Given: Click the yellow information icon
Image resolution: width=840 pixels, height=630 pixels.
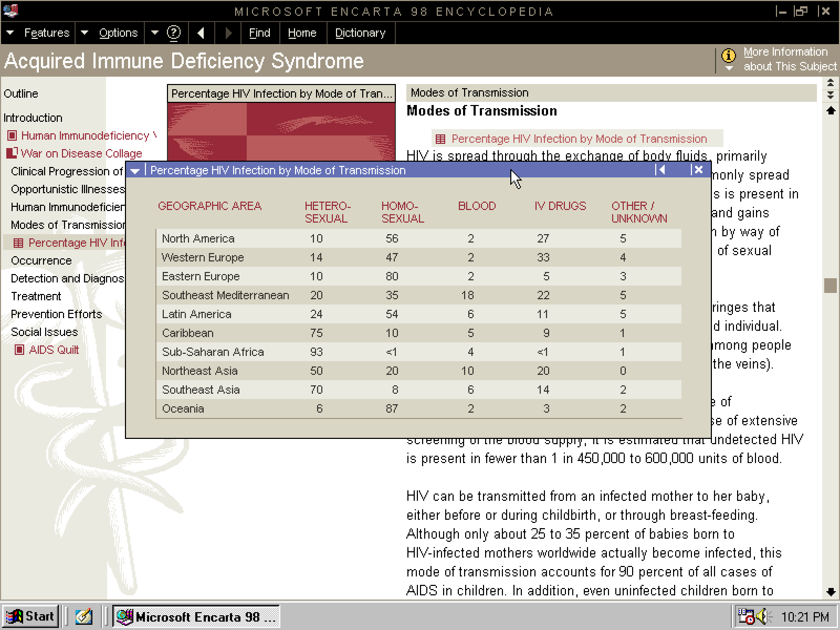Looking at the screenshot, I should point(729,55).
